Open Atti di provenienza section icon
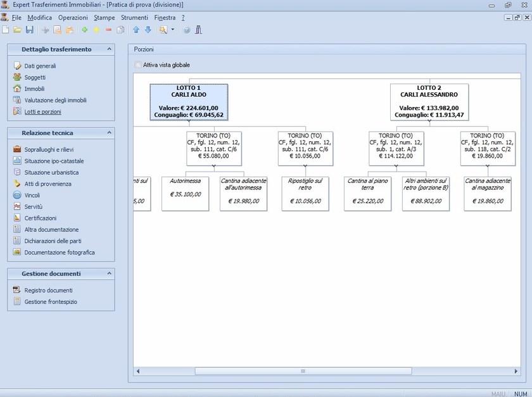The image size is (532, 397). (x=18, y=184)
